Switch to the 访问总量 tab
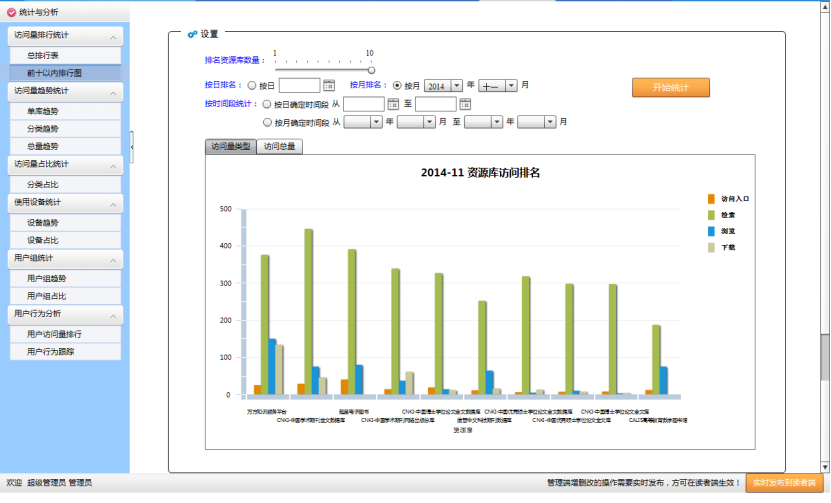 (x=279, y=147)
